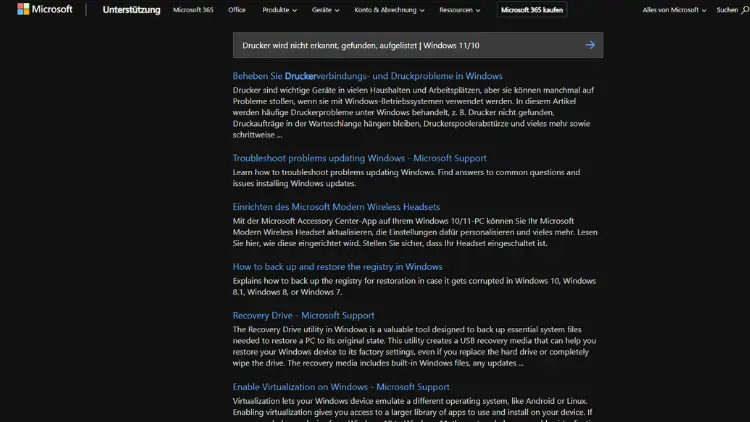
Task: Click Microsoft 365 kaufen button
Action: pyautogui.click(x=532, y=10)
